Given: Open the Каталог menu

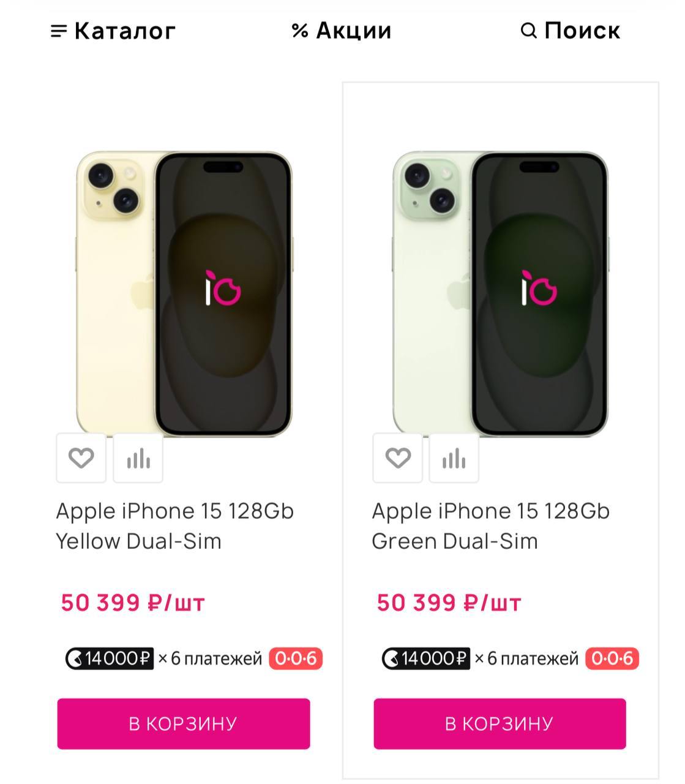Looking at the screenshot, I should point(125,31).
